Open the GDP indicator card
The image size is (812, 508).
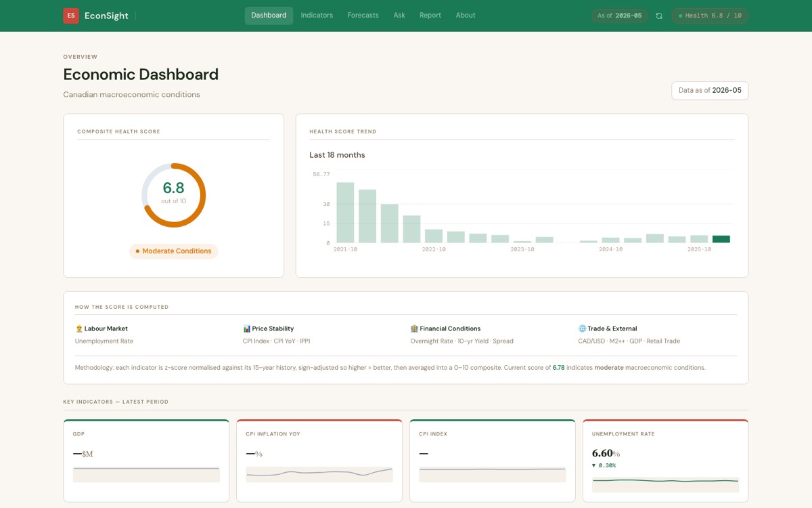click(146, 461)
